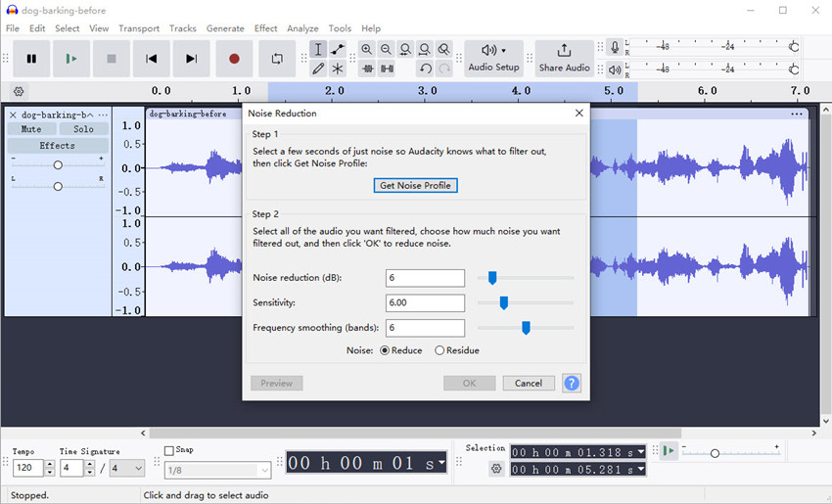
Task: Adjust the track gain slider
Action: coord(58,165)
